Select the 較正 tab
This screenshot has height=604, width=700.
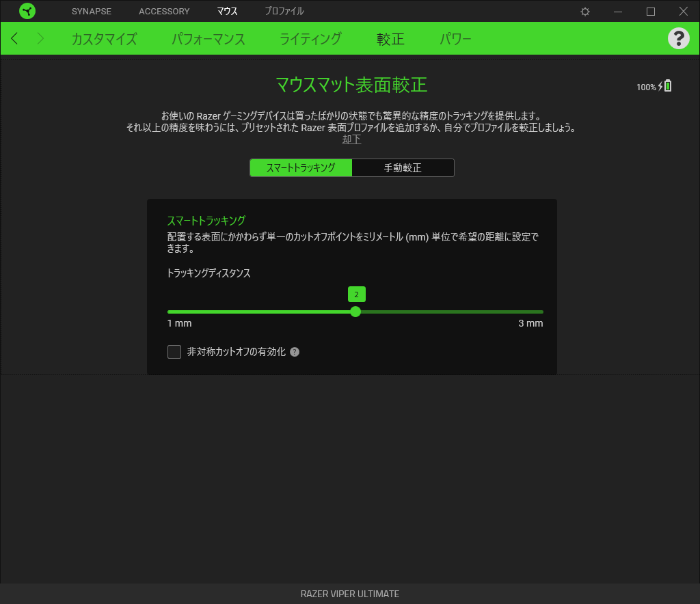390,39
